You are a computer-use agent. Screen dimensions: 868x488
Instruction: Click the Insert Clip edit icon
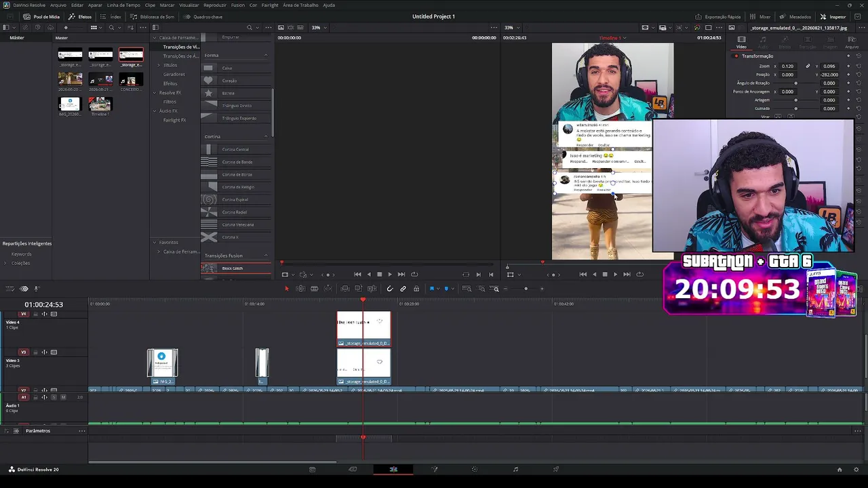[x=345, y=289]
